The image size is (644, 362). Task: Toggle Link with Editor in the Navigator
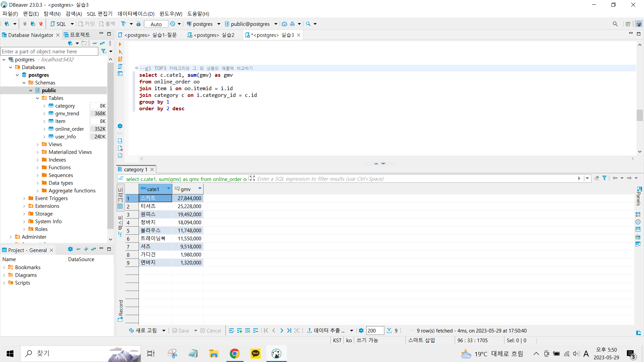point(102,43)
